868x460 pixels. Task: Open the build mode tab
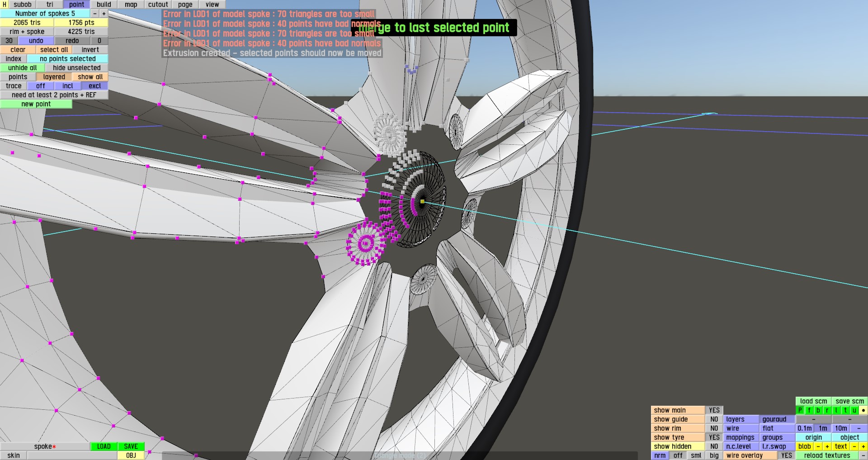click(104, 5)
